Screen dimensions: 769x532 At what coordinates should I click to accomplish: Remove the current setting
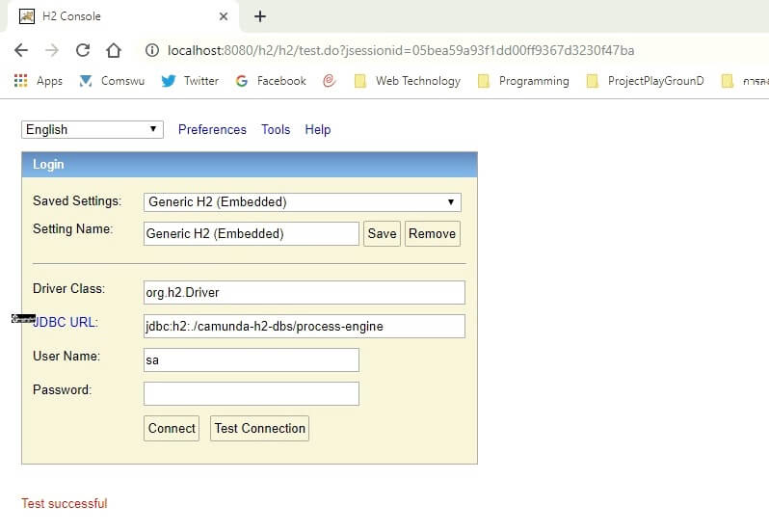click(432, 233)
